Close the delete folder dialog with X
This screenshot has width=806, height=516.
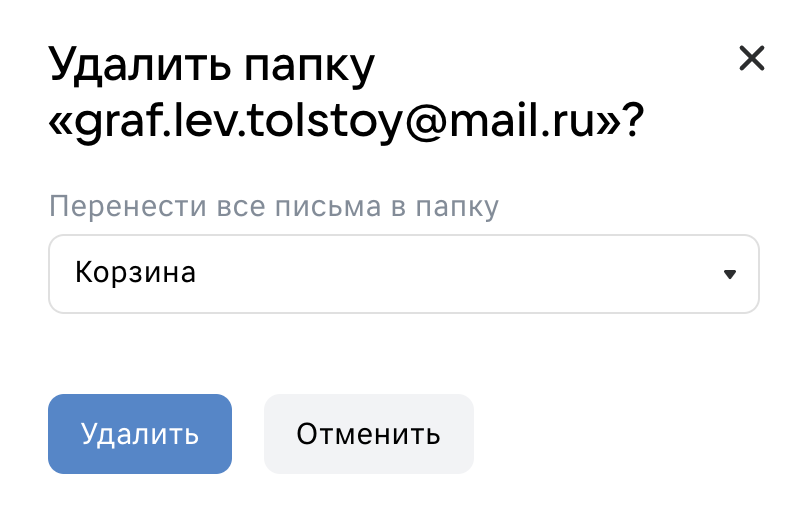pyautogui.click(x=752, y=58)
